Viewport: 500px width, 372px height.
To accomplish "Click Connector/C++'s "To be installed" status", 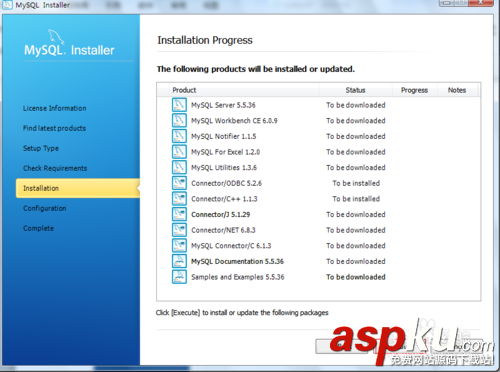I will (356, 199).
